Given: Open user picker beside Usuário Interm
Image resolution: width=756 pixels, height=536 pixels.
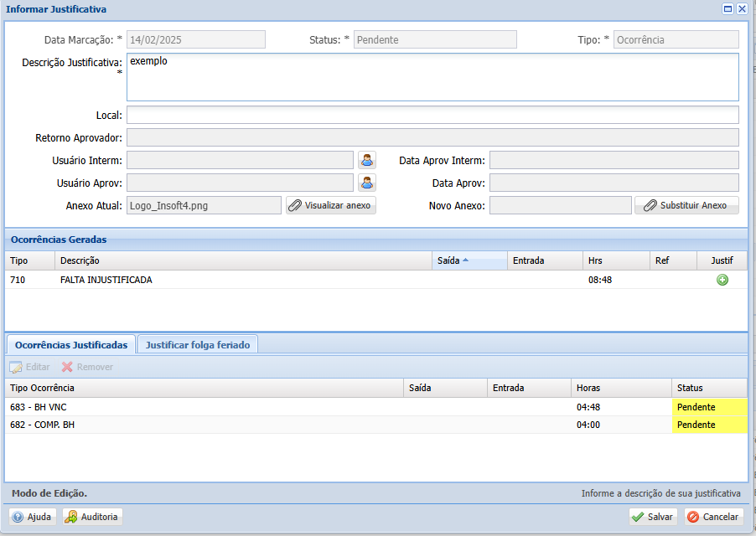Looking at the screenshot, I should 367,160.
